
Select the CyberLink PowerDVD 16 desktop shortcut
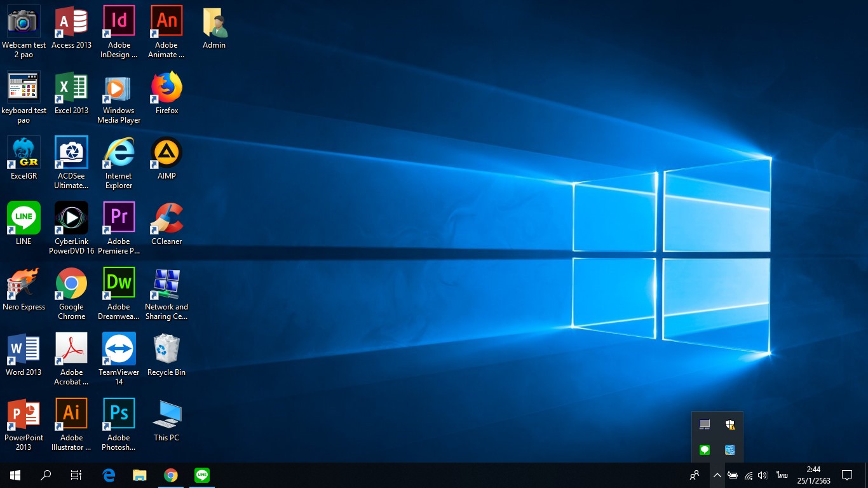(71, 229)
